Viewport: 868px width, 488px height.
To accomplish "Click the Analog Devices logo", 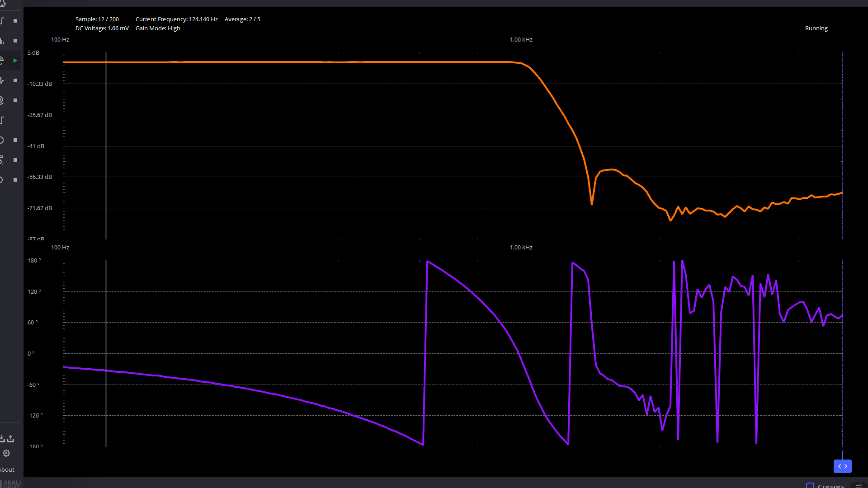I will tap(11, 483).
